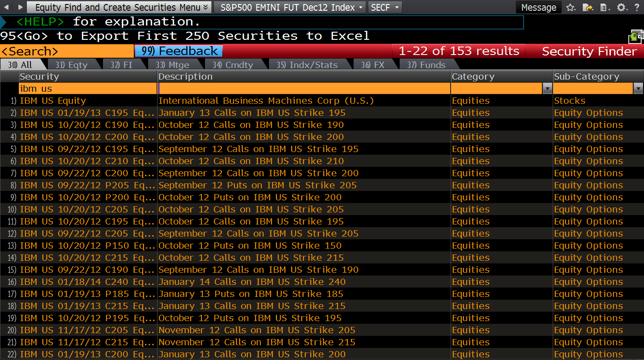This screenshot has width=644, height=360.
Task: Open the Sub-Category filter dropdown arrow
Action: [x=638, y=89]
